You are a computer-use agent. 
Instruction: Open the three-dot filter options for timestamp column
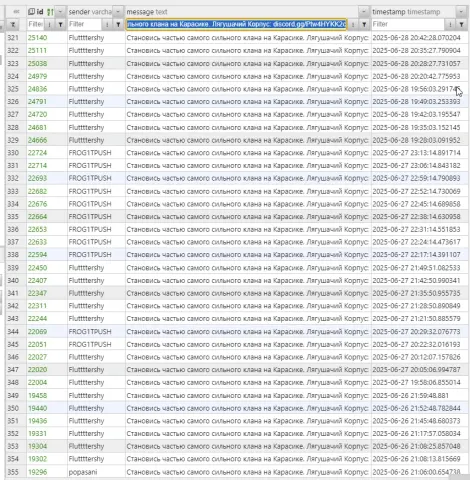tap(450, 24)
